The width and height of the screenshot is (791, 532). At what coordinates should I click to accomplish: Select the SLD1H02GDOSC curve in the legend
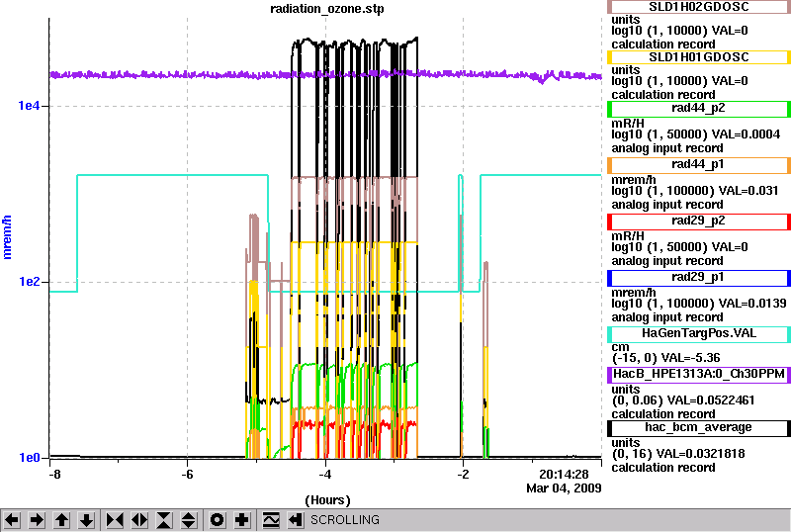coord(699,7)
